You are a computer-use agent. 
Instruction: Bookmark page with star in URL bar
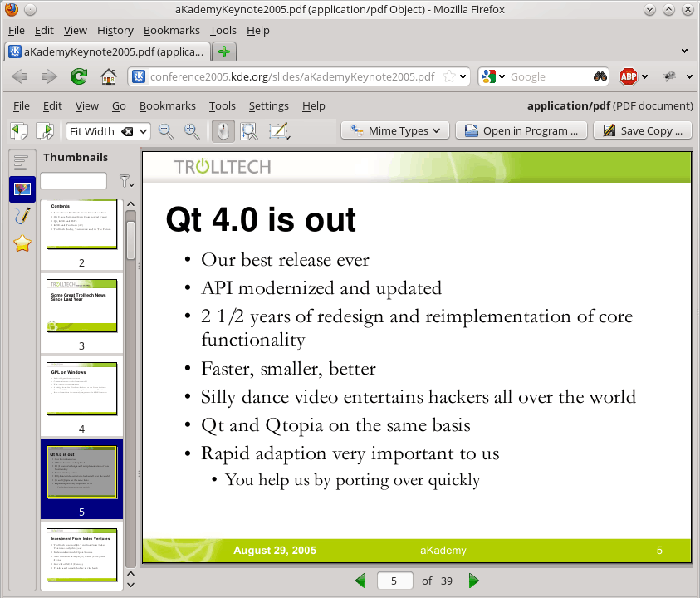(x=449, y=76)
